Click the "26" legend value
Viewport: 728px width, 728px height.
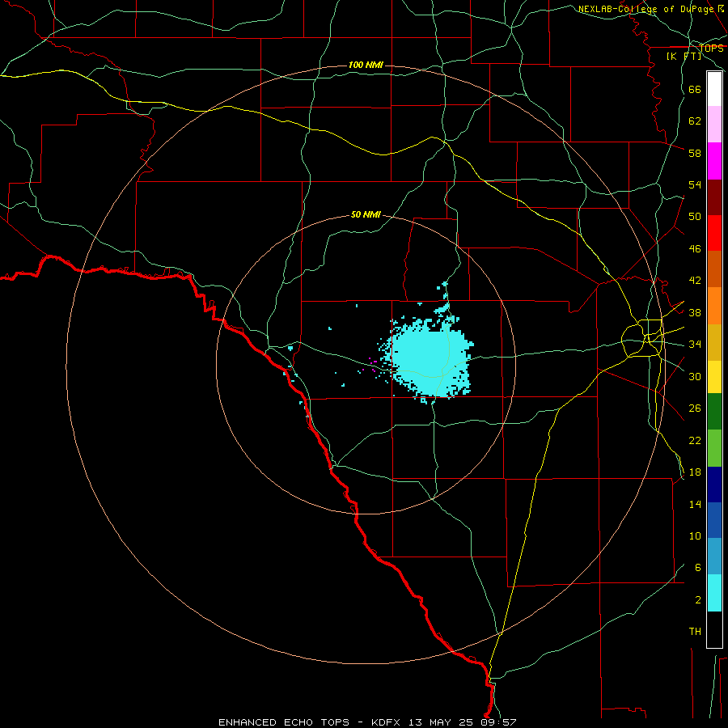[x=695, y=408]
